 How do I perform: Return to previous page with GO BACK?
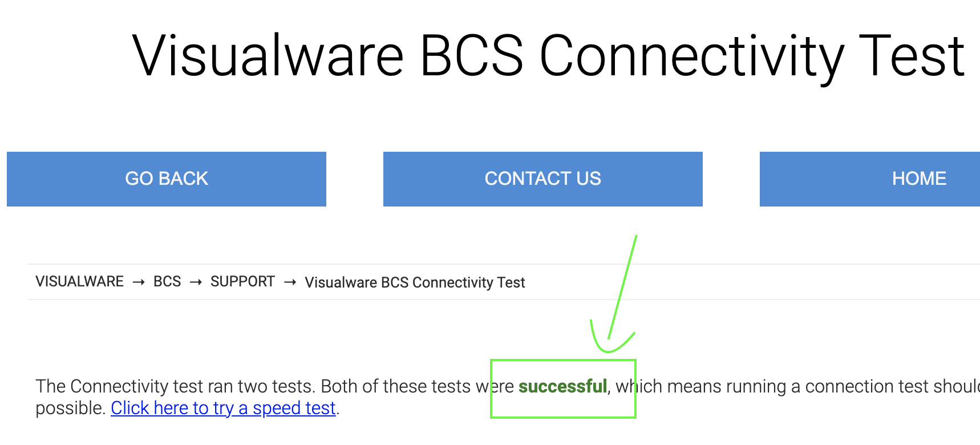(x=165, y=179)
